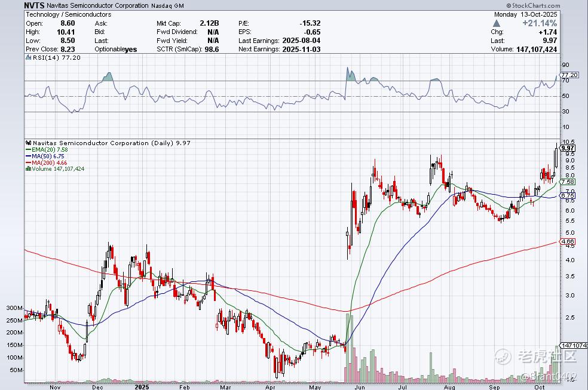Screen dimensions: 588x390
Task: Click the green volume bars legend icon
Action: [x=28, y=169]
